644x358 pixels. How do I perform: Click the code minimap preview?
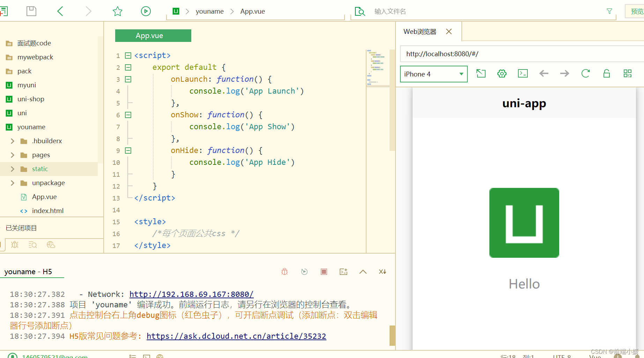(x=378, y=68)
